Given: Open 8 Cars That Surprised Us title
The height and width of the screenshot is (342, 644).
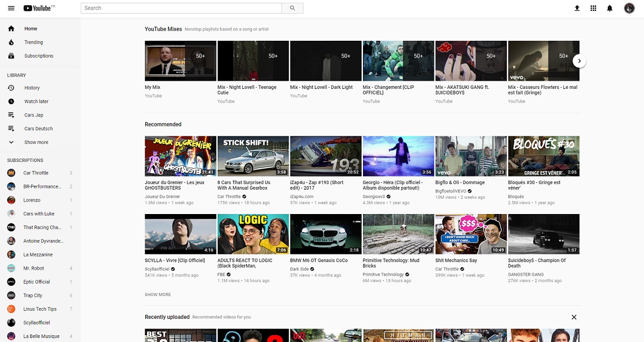Looking at the screenshot, I should click(244, 185).
